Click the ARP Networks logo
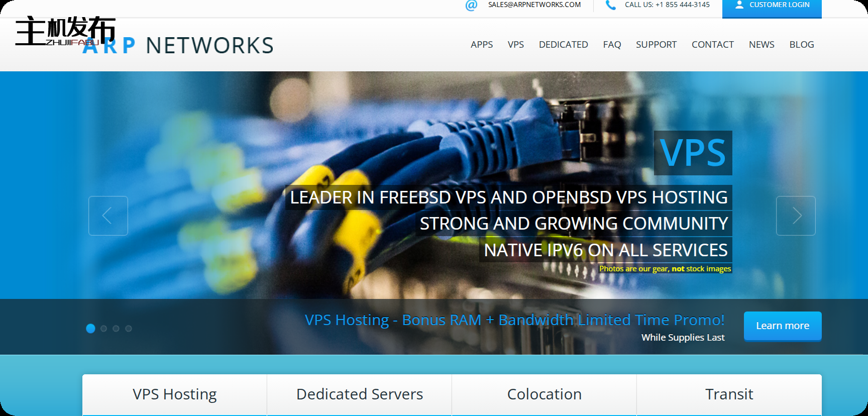868x416 pixels. point(178,45)
